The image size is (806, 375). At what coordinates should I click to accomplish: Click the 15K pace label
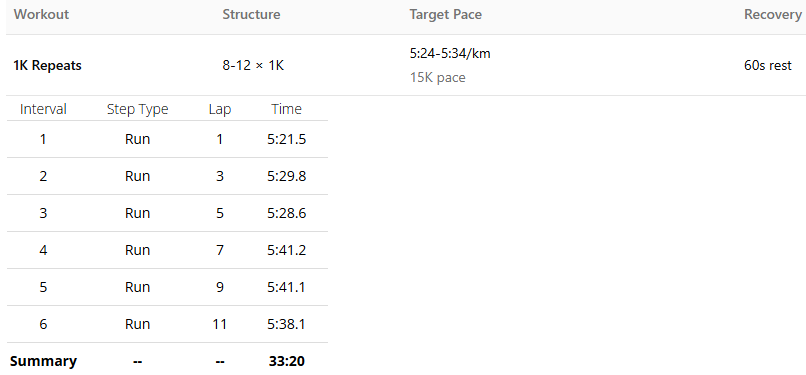pyautogui.click(x=437, y=78)
